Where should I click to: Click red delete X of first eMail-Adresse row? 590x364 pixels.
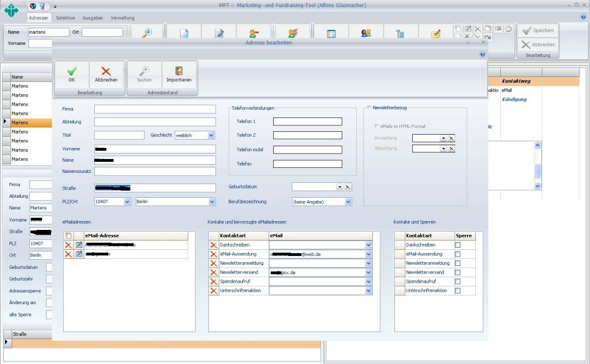[68, 245]
